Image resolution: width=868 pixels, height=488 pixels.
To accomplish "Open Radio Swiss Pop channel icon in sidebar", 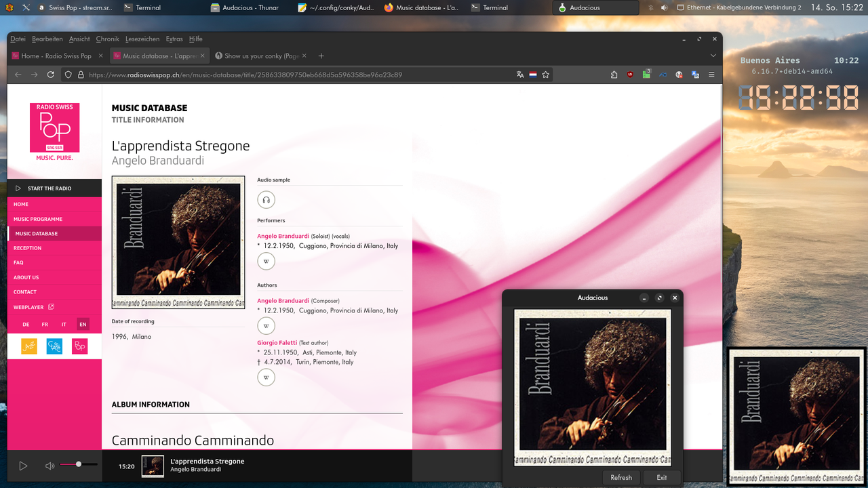I will (x=80, y=346).
